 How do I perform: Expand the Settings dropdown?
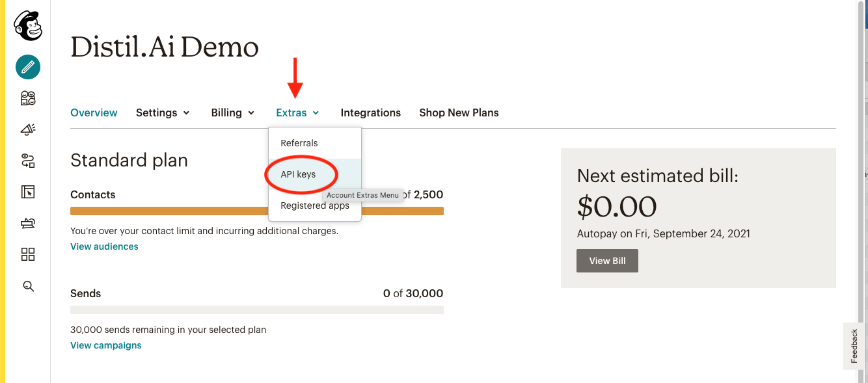point(163,112)
